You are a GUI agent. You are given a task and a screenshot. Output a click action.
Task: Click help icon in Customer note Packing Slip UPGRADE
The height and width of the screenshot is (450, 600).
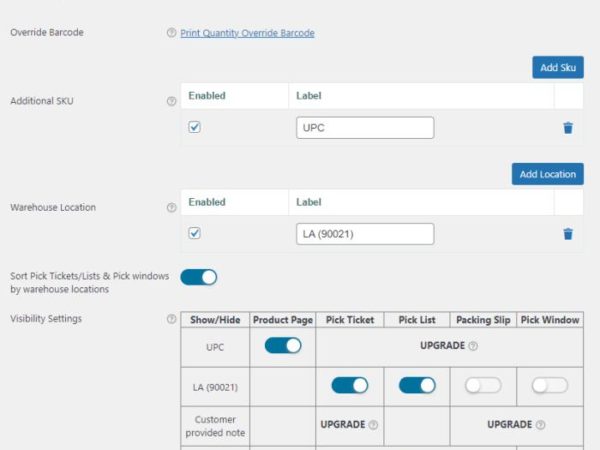[540, 424]
